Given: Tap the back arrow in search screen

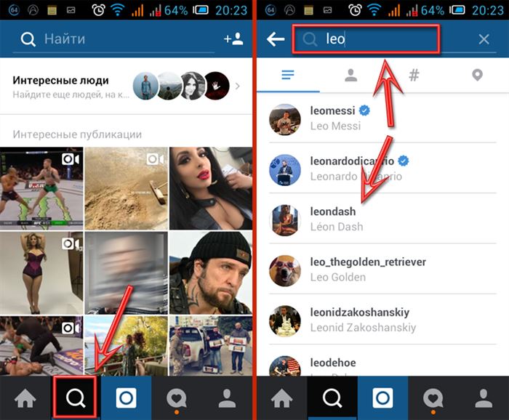Looking at the screenshot, I should 276,39.
